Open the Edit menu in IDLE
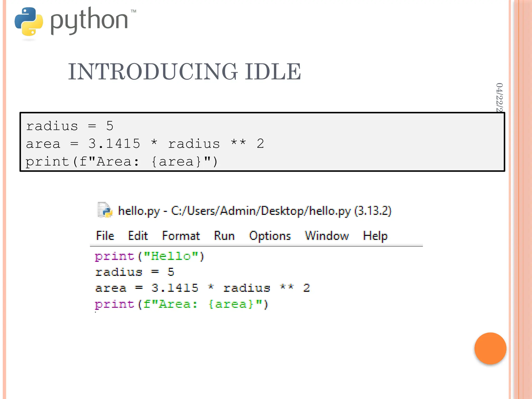 coord(138,236)
